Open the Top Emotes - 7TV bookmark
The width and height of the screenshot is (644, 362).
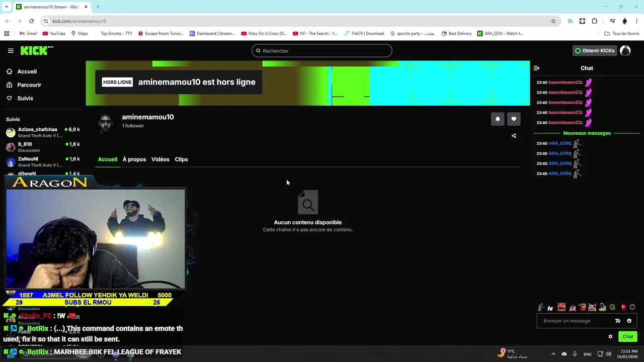116,34
